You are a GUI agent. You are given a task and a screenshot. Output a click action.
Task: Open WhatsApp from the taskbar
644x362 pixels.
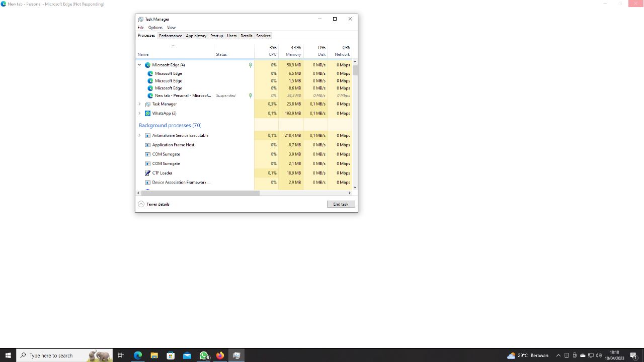pyautogui.click(x=204, y=355)
